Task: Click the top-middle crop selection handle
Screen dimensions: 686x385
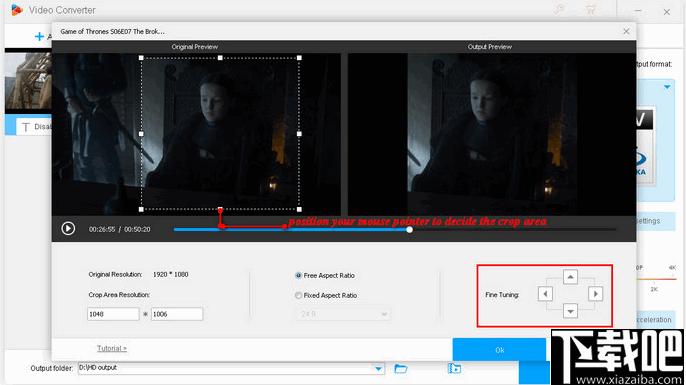Action: [220, 58]
